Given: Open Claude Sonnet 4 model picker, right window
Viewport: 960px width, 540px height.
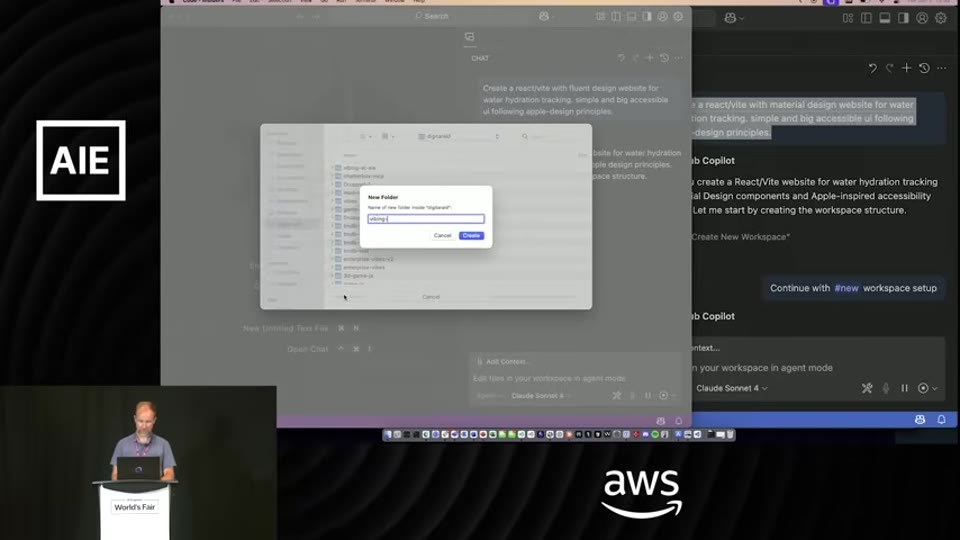Looking at the screenshot, I should 732,388.
